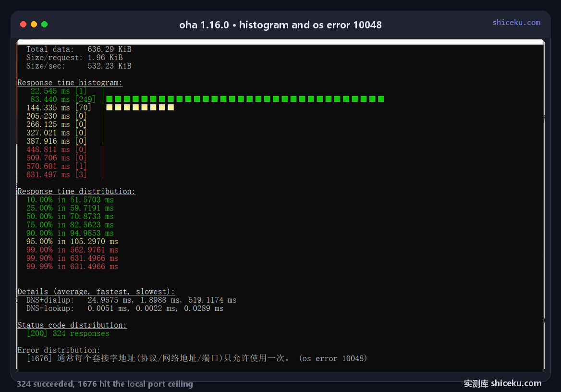Click the 'Response time distribution:' heading

(76, 192)
